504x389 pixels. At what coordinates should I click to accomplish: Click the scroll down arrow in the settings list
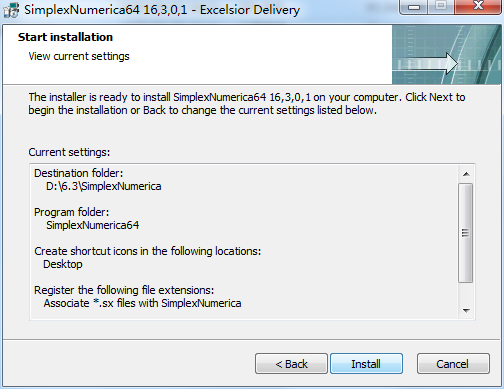(466, 311)
